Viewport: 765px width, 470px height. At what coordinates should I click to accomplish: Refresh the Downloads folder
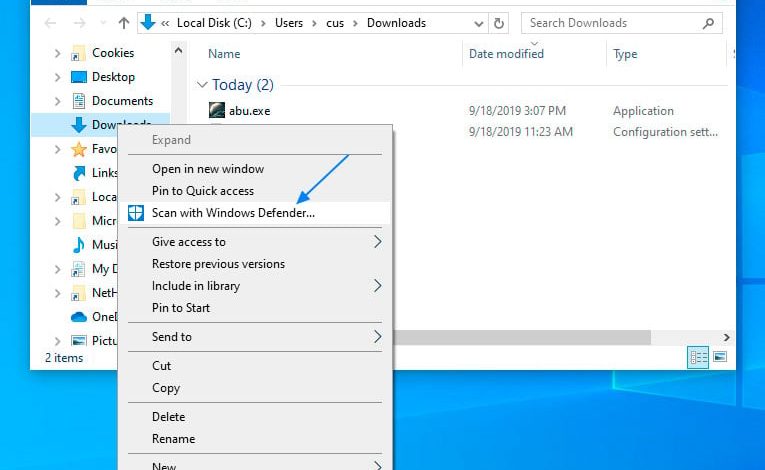coord(499,23)
